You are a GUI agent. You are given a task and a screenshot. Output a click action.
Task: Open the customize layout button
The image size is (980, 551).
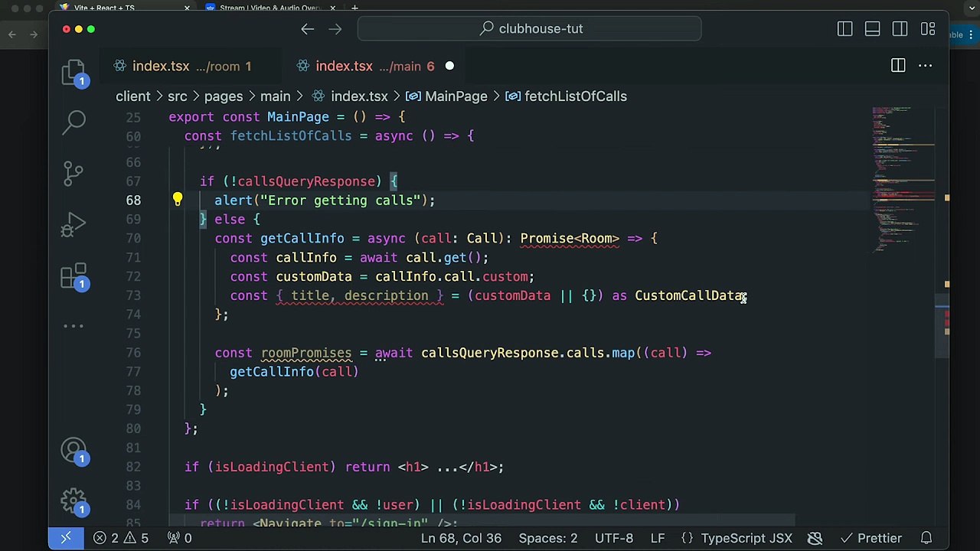[x=928, y=29]
